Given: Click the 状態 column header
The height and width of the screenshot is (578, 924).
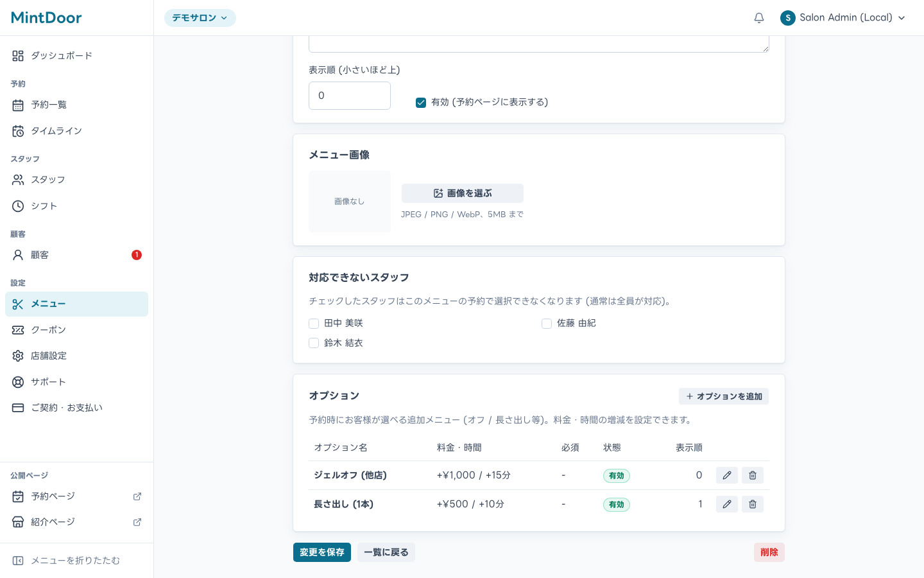Looking at the screenshot, I should coord(612,448).
